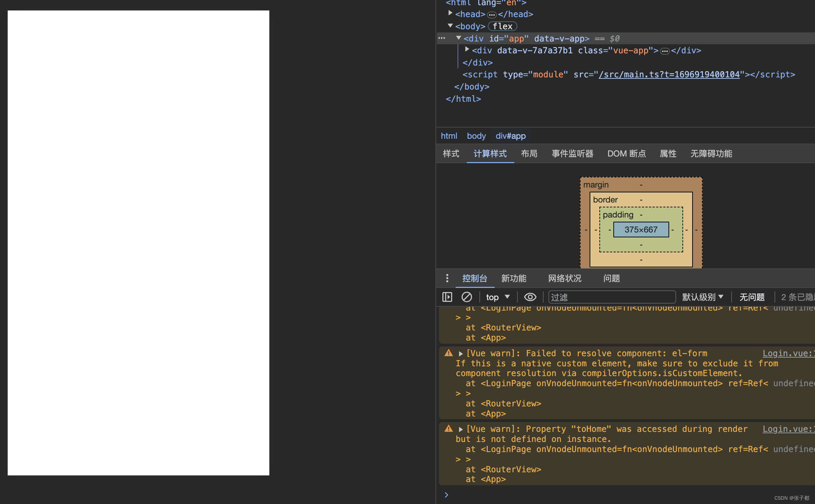Collapse the div id=app node
Image resolution: width=815 pixels, height=504 pixels.
(458, 38)
